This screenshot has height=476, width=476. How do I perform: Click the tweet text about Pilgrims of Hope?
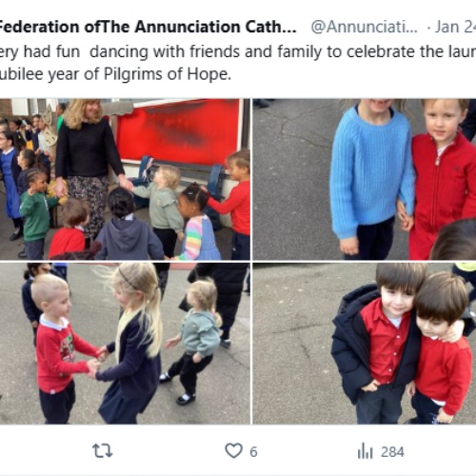(115, 74)
